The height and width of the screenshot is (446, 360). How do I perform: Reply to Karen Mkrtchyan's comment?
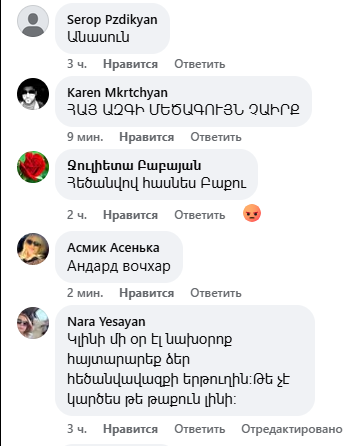click(x=216, y=137)
